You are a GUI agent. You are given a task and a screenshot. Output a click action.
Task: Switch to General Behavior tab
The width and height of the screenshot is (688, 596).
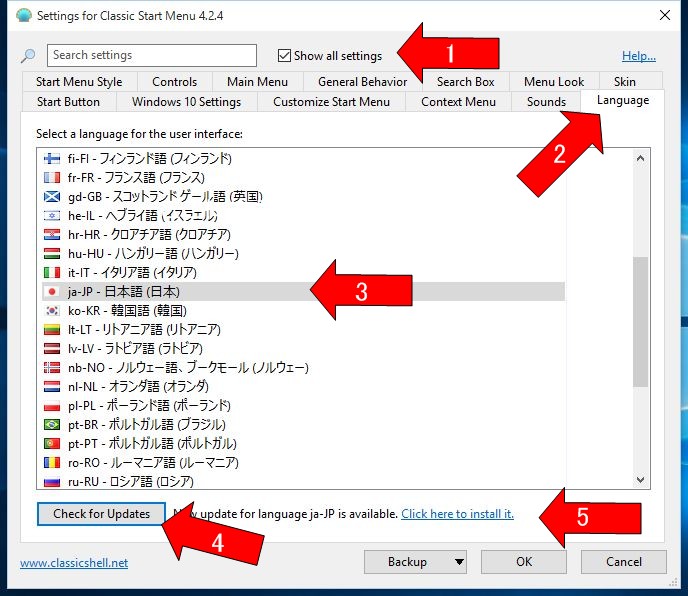click(x=362, y=82)
